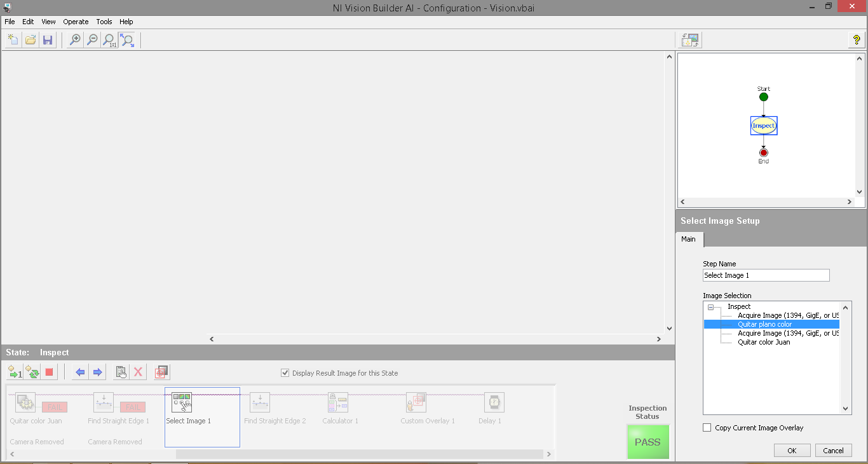Select the Select Image 1 step
This screenshot has width=868, height=464.
click(202, 417)
